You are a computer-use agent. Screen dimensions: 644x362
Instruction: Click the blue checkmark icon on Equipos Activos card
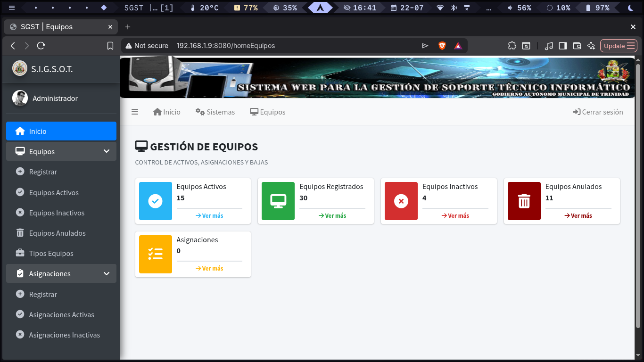pyautogui.click(x=156, y=201)
